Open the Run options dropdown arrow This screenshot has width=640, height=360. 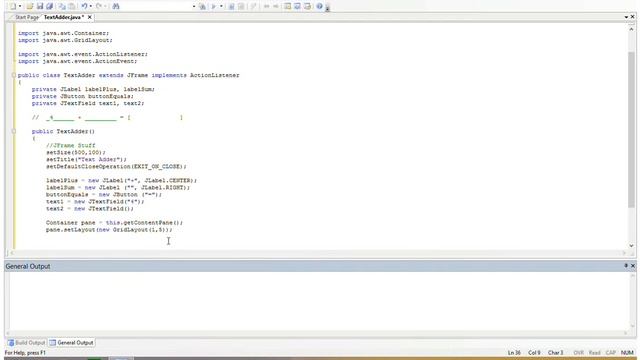coord(221,6)
